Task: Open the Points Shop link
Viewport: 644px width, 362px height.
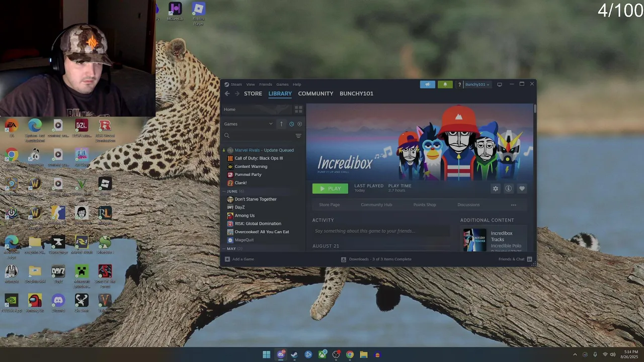Action: click(x=425, y=205)
